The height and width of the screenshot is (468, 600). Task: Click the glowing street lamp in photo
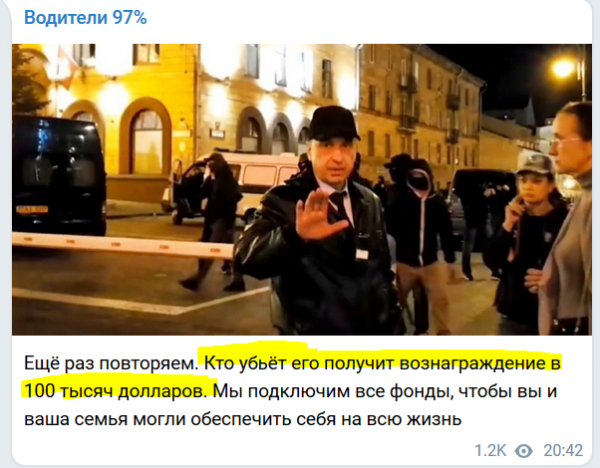[x=563, y=68]
